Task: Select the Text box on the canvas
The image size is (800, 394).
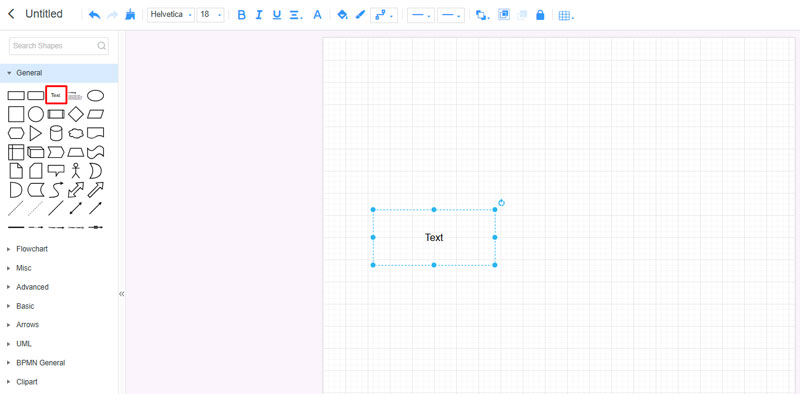Action: (x=434, y=237)
